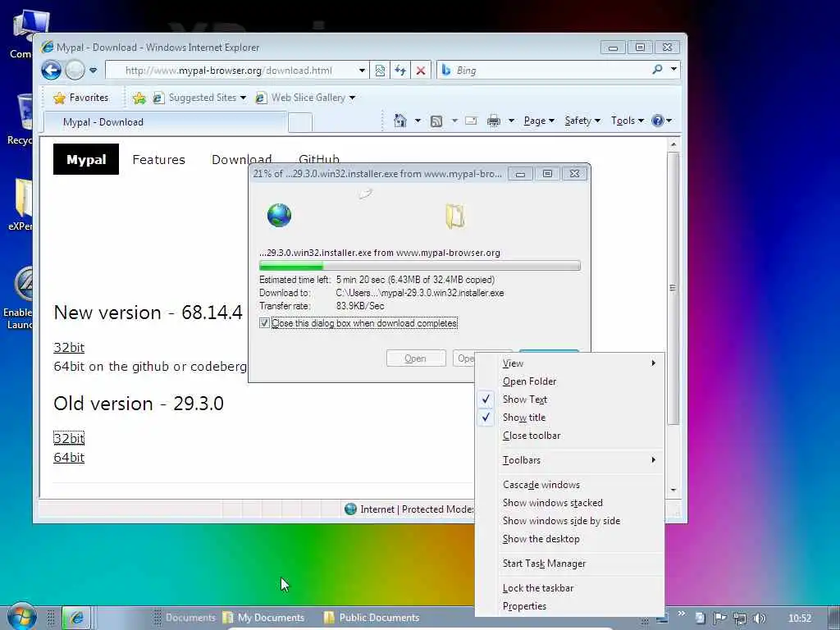Open the Features page link
840x630 pixels.
click(158, 160)
